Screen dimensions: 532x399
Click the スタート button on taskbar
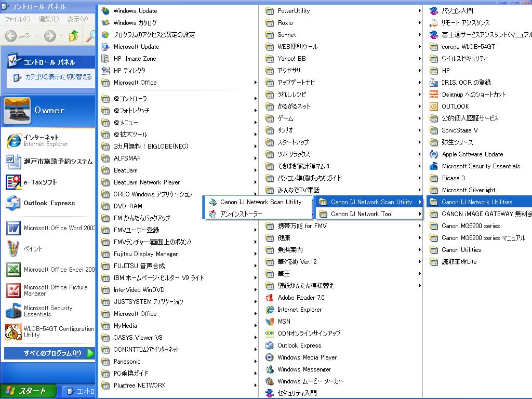(27, 391)
